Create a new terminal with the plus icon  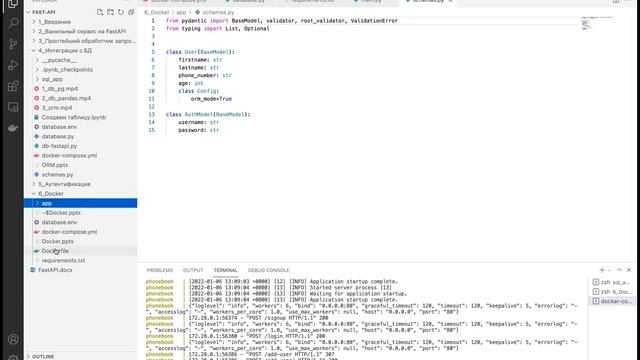[602, 270]
